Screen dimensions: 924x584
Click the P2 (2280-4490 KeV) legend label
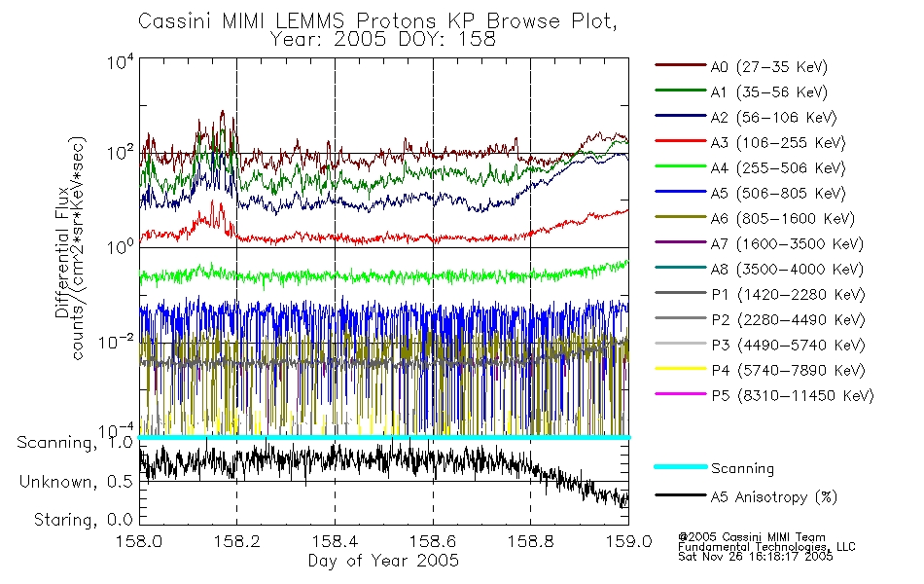click(789, 320)
